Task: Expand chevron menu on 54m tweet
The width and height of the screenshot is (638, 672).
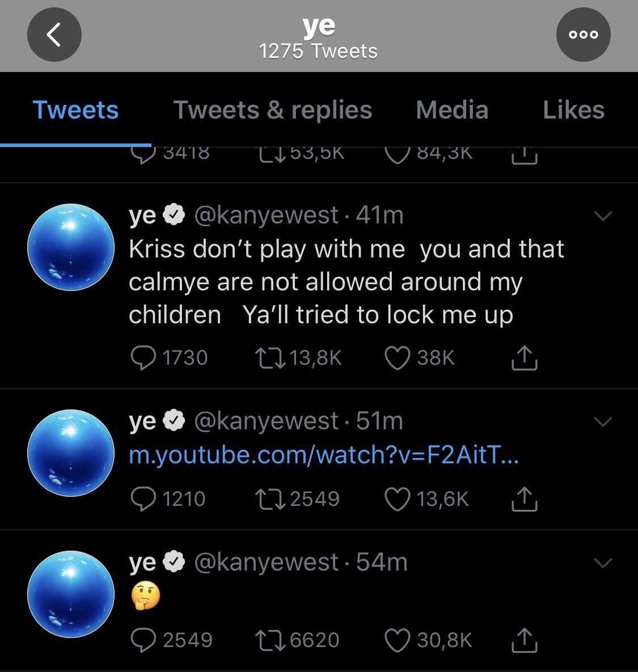Action: 602,563
